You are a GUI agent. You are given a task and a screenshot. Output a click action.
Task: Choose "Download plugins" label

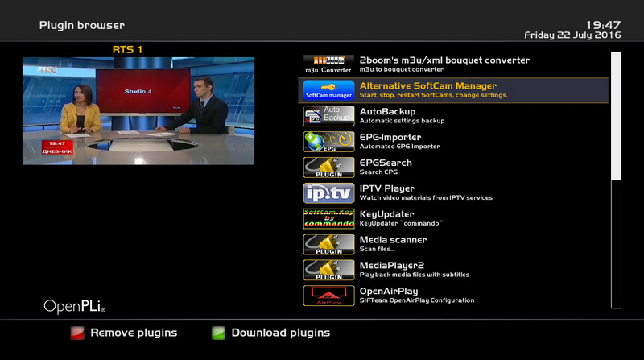[281, 333]
